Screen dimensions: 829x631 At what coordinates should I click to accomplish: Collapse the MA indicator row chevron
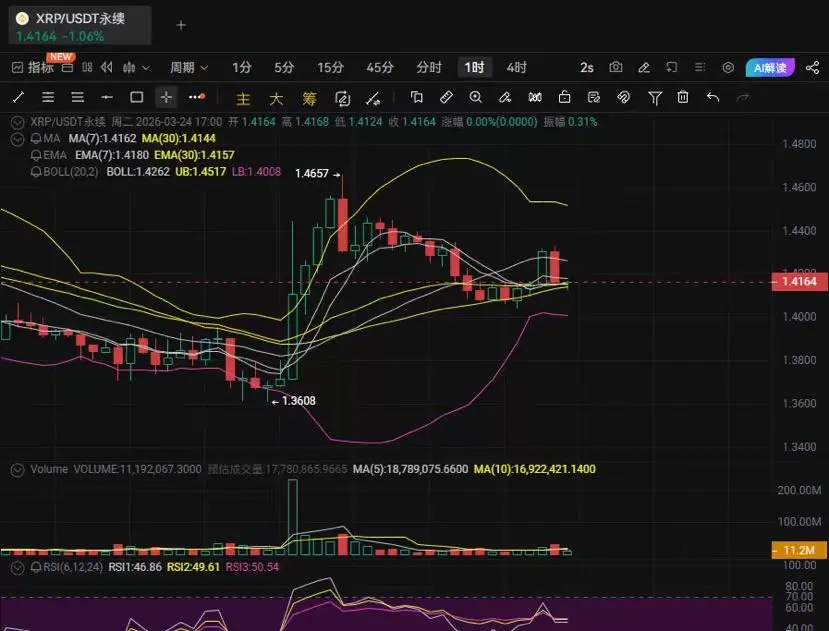(x=17, y=139)
